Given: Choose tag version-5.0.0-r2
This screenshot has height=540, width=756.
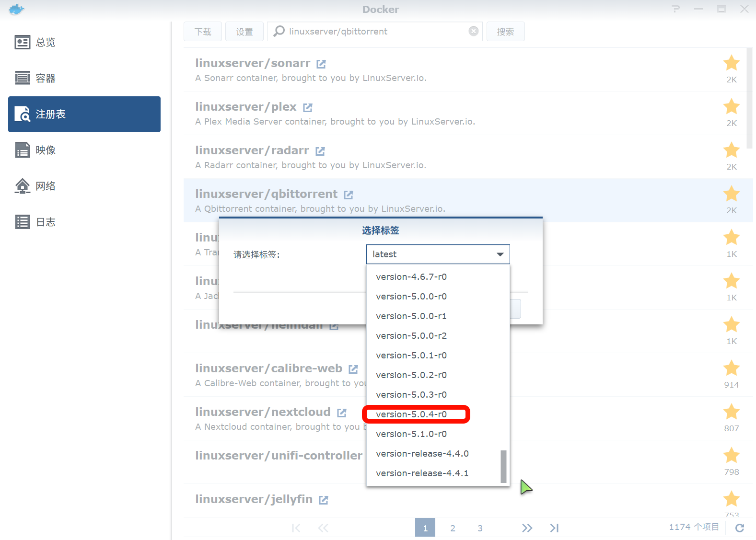Looking at the screenshot, I should pyautogui.click(x=438, y=335).
